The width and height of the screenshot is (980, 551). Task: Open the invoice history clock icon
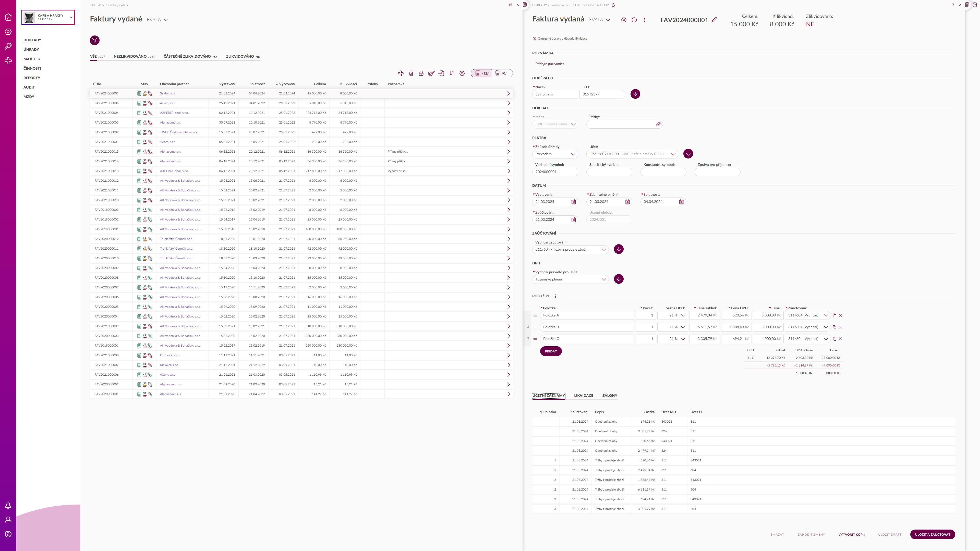point(634,20)
